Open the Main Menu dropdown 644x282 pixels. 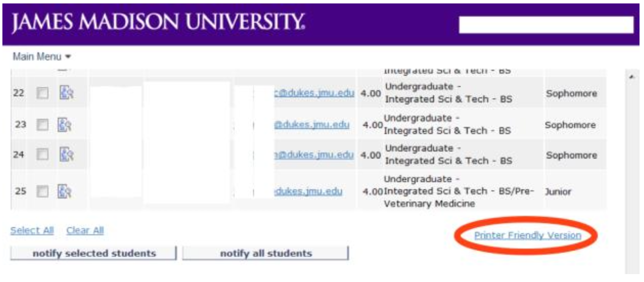coord(42,56)
